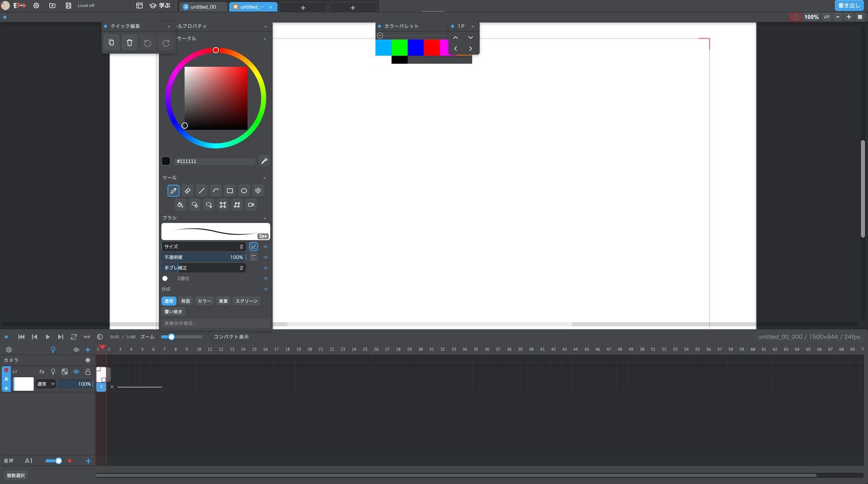Play the animation in the timeline
This screenshot has height=484, width=868.
pos(47,337)
